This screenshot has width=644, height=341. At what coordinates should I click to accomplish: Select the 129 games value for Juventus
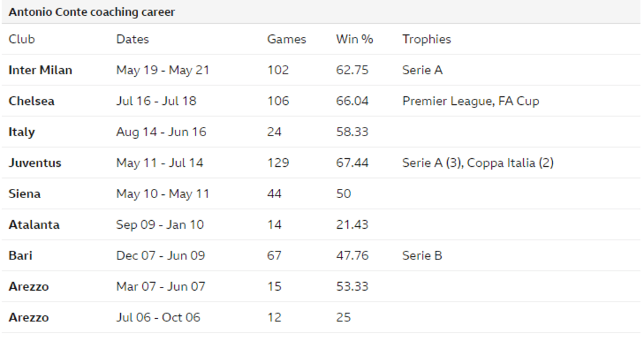coord(278,163)
